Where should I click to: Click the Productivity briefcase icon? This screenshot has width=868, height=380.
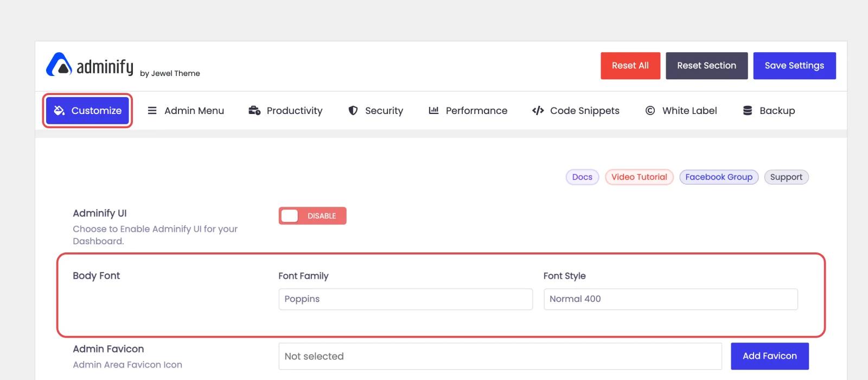(x=254, y=111)
